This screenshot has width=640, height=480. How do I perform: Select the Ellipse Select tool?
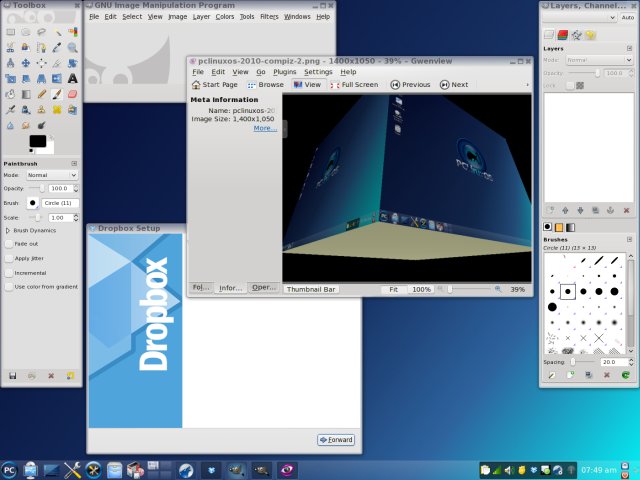26,32
